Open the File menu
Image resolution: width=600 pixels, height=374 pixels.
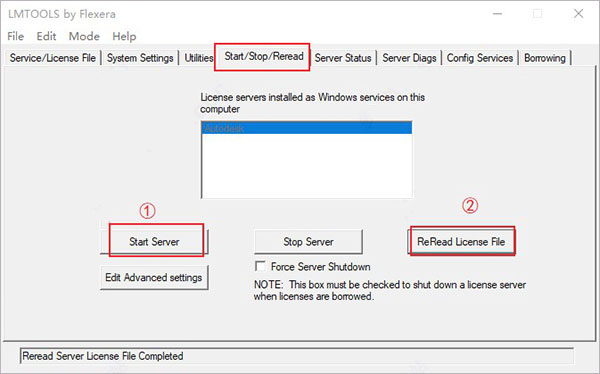(15, 36)
